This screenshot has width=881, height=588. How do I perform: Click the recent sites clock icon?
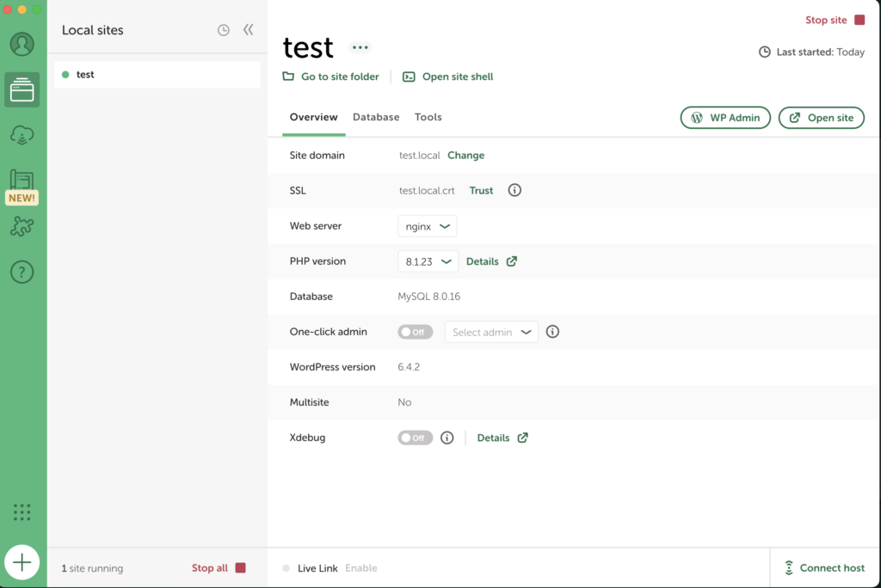click(x=224, y=30)
